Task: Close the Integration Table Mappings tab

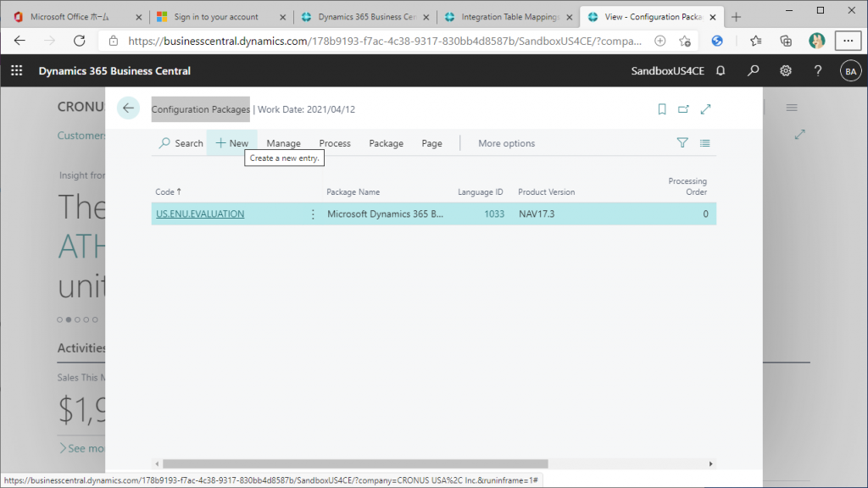Action: [569, 17]
